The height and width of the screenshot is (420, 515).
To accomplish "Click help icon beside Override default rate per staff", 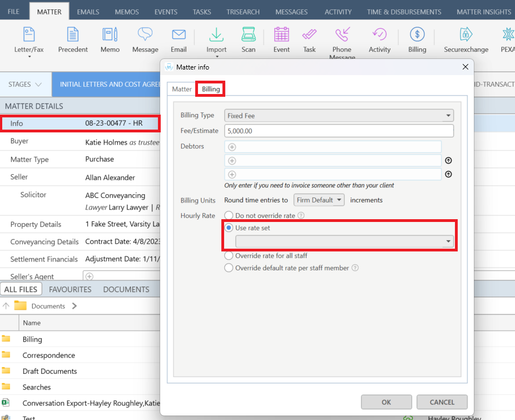I will pos(355,268).
